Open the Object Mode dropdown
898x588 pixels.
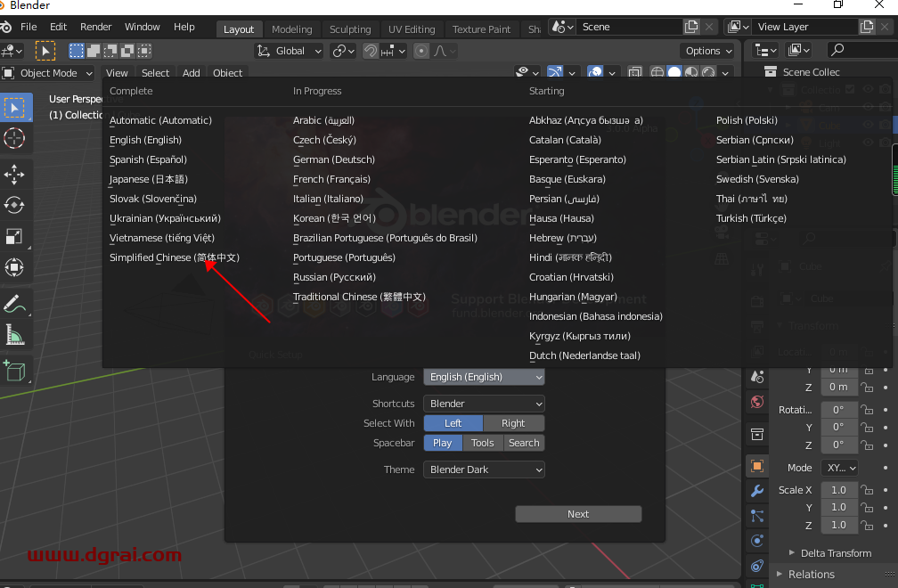pos(47,73)
